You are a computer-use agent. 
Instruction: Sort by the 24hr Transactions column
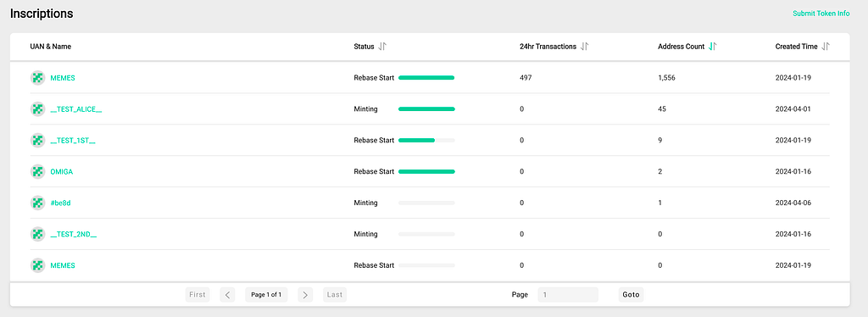585,47
